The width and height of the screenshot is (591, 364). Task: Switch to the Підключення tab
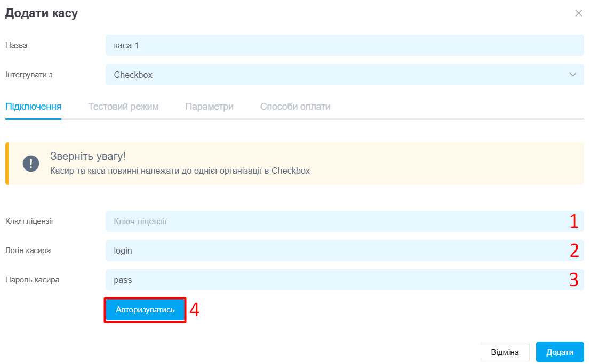(33, 107)
